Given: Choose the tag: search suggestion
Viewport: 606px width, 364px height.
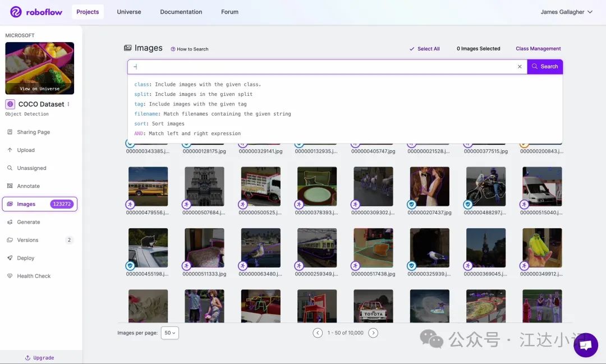Looking at the screenshot, I should tap(190, 104).
